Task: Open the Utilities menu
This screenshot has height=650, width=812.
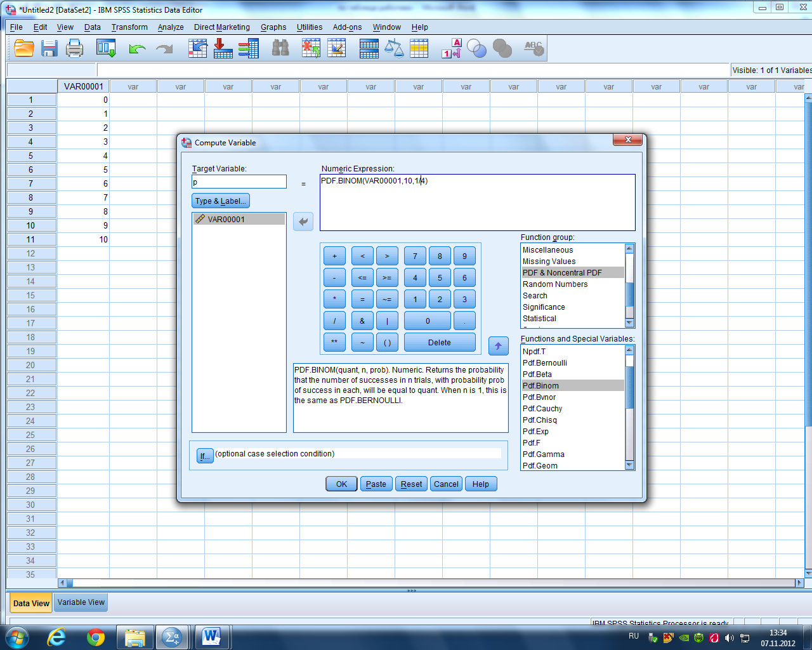Action: pyautogui.click(x=310, y=27)
